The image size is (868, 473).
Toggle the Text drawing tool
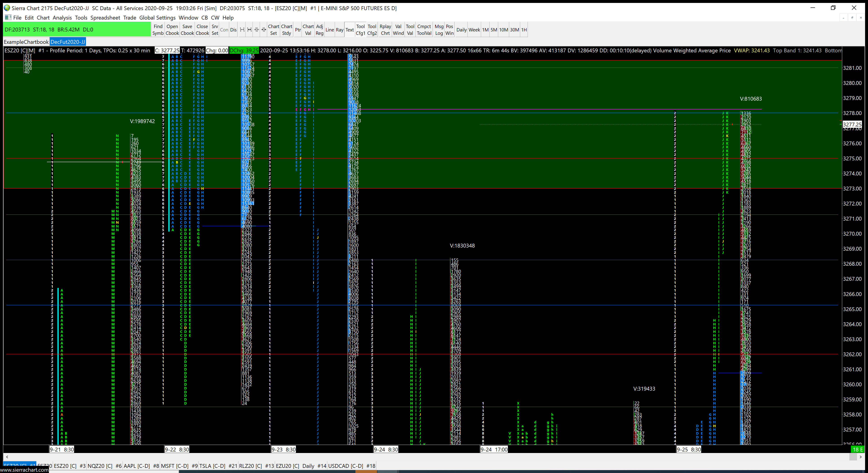point(349,30)
